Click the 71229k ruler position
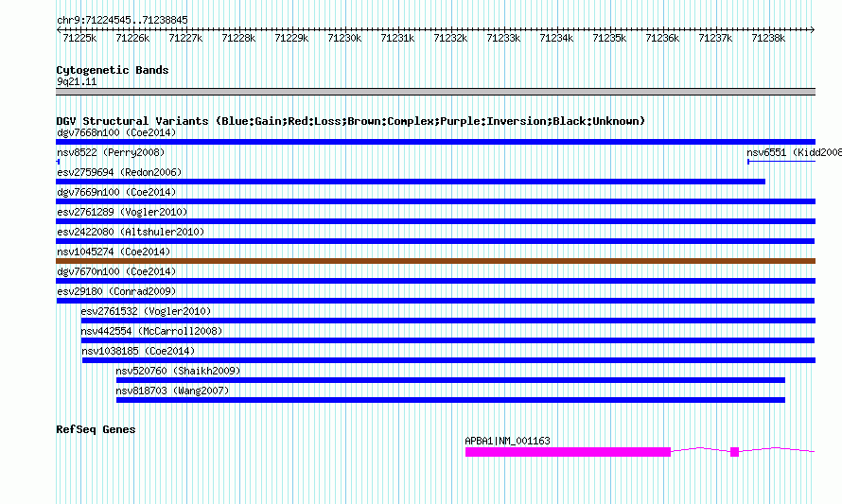 (291, 38)
